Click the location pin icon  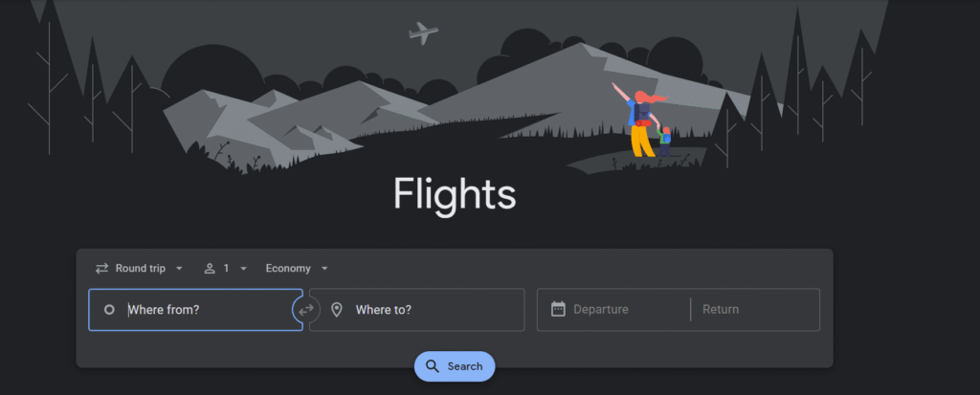(x=337, y=309)
